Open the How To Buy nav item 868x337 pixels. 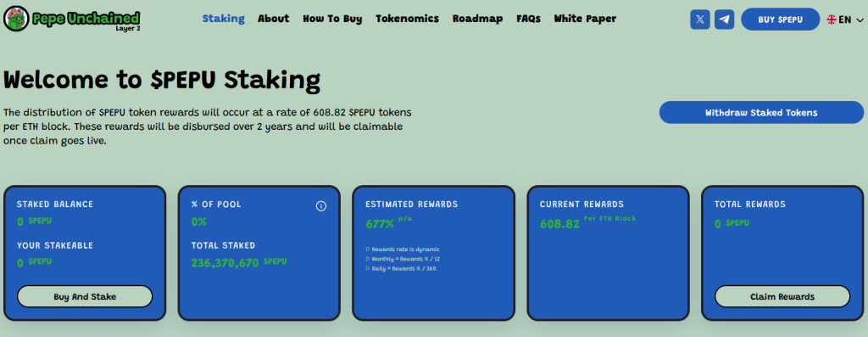pos(332,19)
